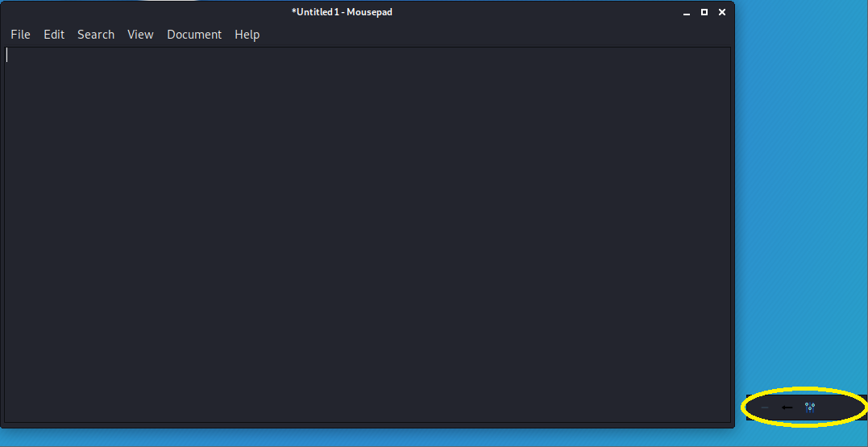Click the dim dash icon in the panel
Image resolution: width=868 pixels, height=447 pixels.
(765, 408)
